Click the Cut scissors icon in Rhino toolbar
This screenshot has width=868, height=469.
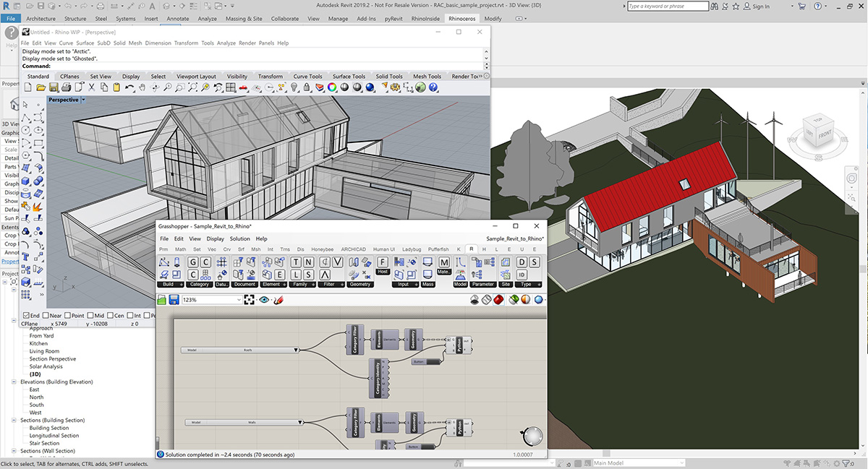pyautogui.click(x=92, y=87)
